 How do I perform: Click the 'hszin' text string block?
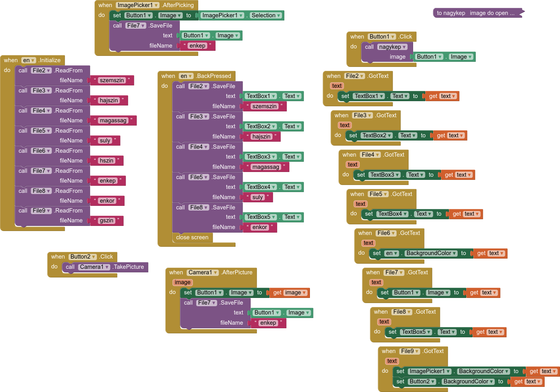coord(107,161)
